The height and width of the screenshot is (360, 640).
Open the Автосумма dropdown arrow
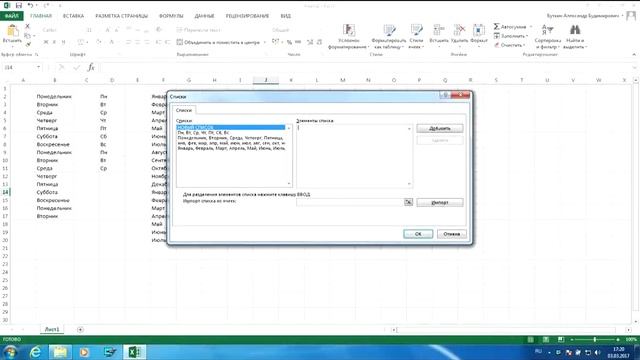pyautogui.click(x=531, y=27)
